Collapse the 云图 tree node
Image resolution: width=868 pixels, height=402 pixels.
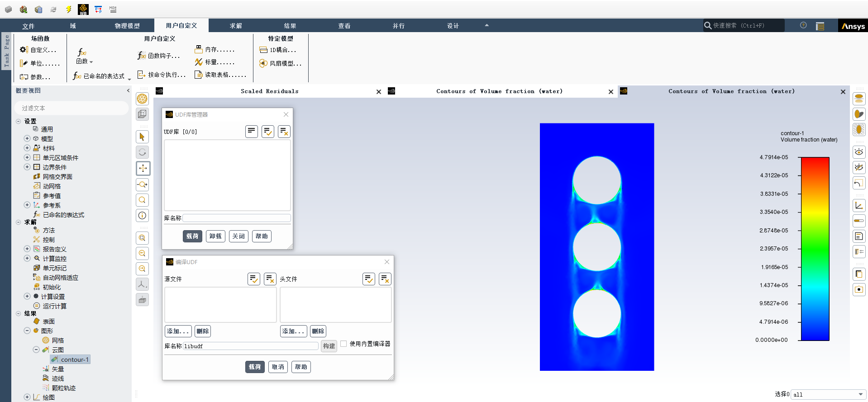(36, 350)
